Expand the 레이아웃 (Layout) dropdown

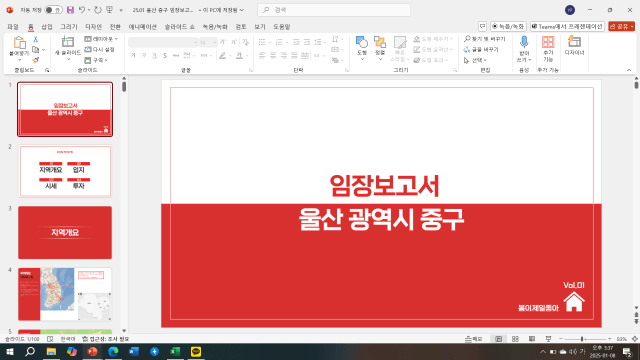pyautogui.click(x=101, y=39)
